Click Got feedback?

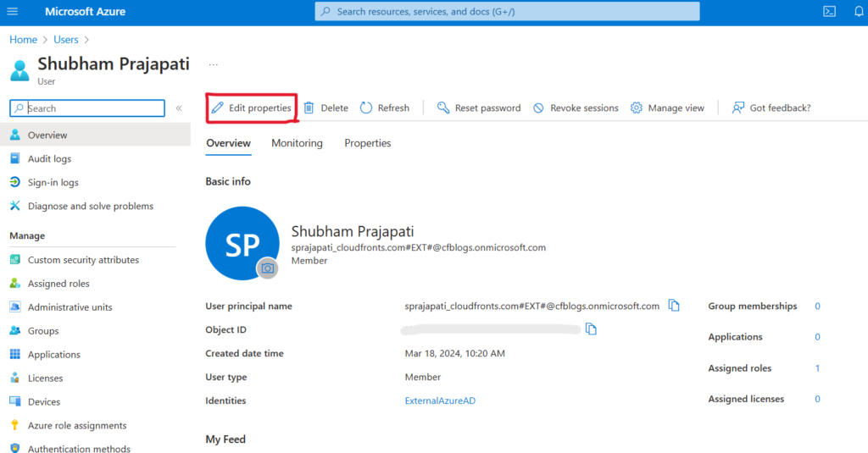(x=771, y=108)
